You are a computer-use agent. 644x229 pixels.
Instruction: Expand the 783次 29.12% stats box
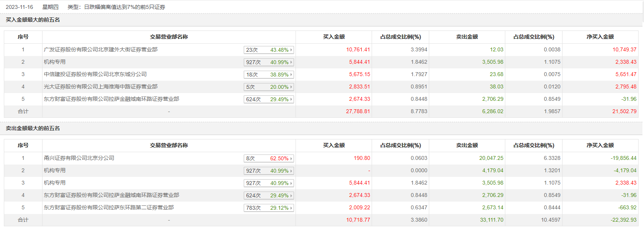click(269, 208)
